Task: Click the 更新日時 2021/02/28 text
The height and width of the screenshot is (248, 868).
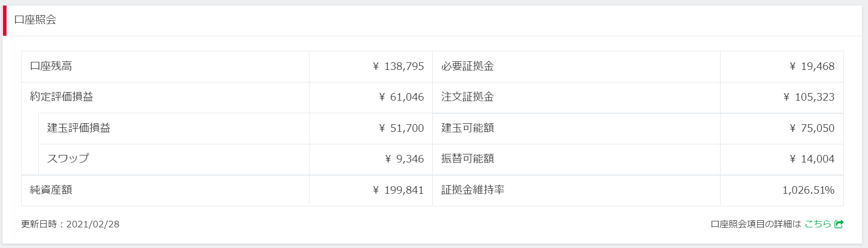Action: pyautogui.click(x=70, y=224)
